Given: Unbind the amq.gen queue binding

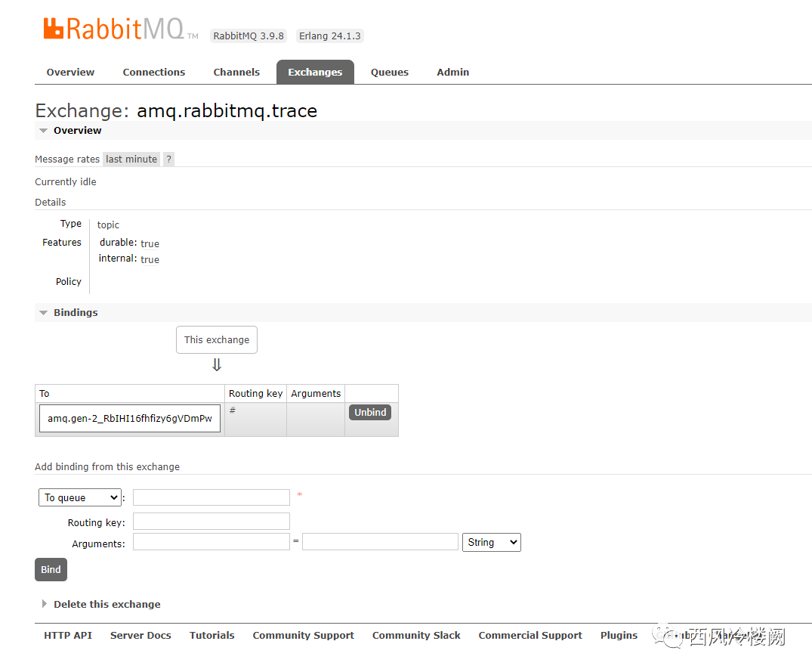Looking at the screenshot, I should pos(370,413).
